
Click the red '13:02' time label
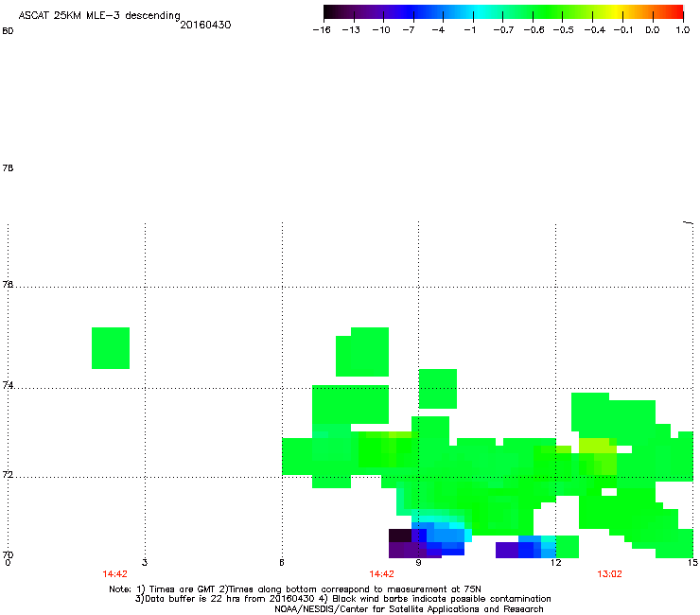pos(609,574)
